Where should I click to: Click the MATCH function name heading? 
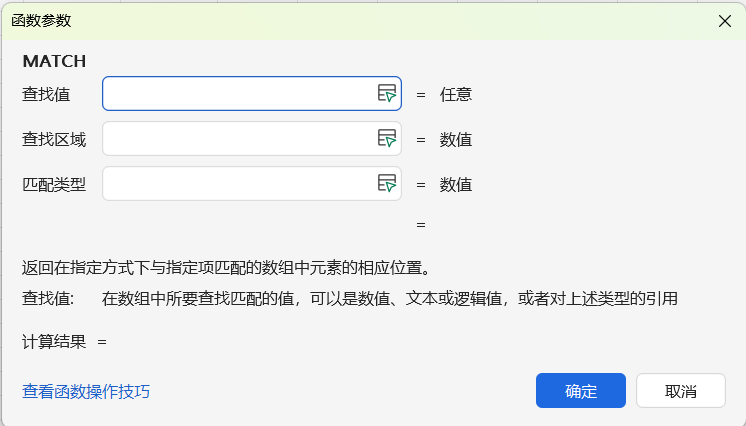[x=54, y=61]
